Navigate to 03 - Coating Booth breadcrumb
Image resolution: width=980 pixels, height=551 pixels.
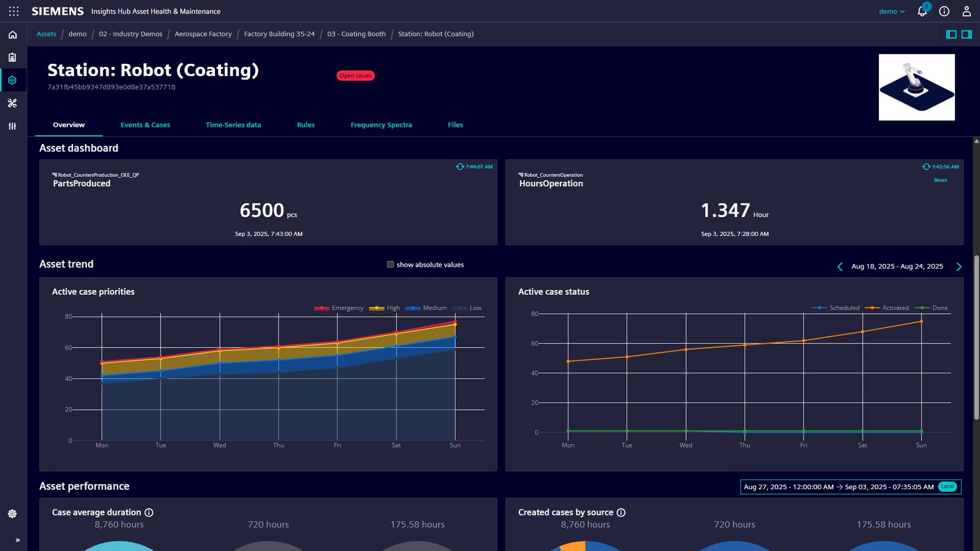(356, 34)
